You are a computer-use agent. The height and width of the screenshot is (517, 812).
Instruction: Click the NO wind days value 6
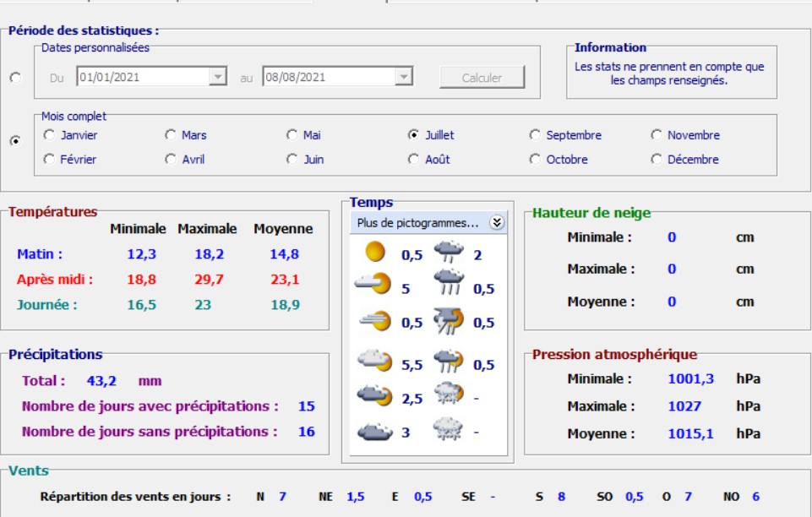point(755,497)
